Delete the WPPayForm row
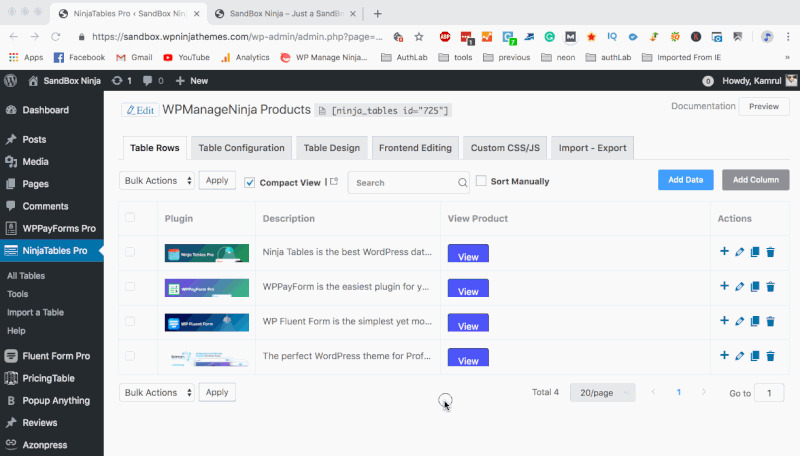800x456 pixels. [770, 286]
